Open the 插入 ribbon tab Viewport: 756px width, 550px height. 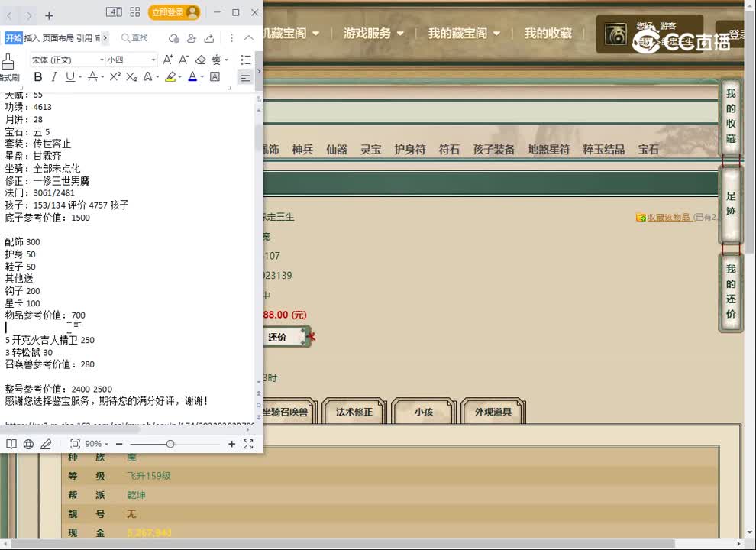point(32,38)
